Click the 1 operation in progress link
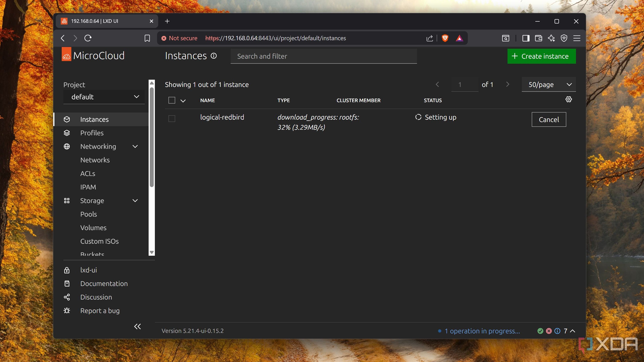 [482, 331]
